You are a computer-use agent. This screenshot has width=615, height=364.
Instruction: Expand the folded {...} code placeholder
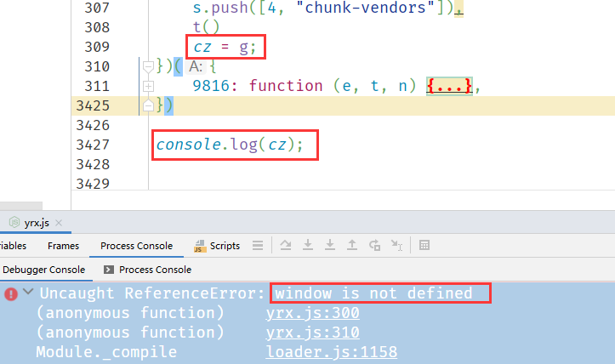click(449, 85)
